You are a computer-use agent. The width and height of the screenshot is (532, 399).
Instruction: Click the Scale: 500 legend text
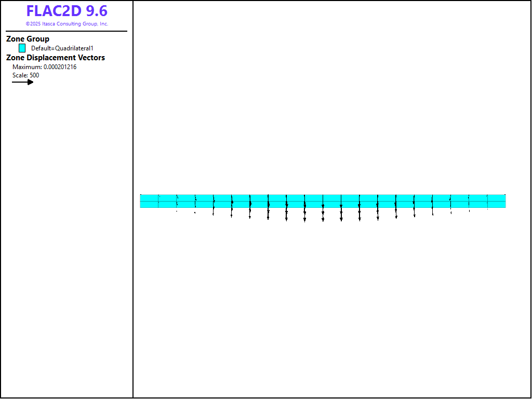tap(25, 75)
